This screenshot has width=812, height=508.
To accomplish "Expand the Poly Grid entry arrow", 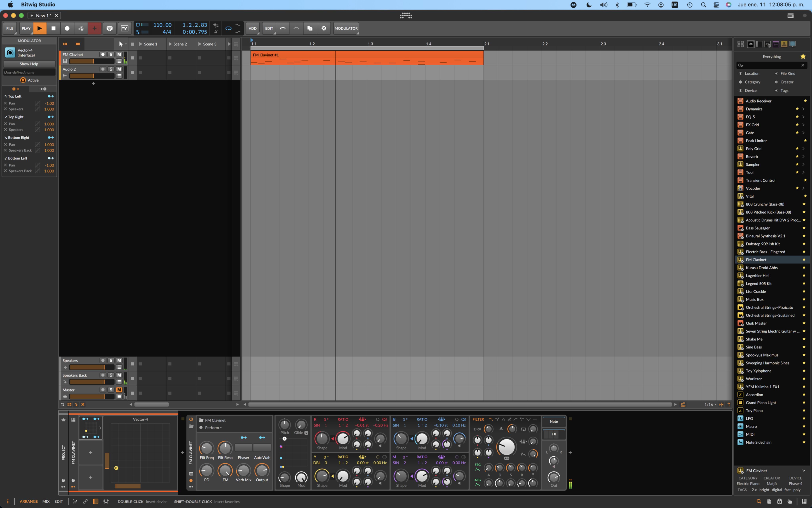I will pyautogui.click(x=803, y=148).
